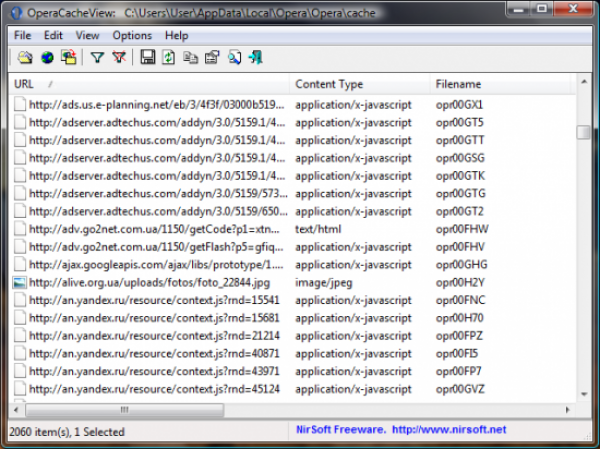Click the horizontal scrollbar left arrow
The image size is (600, 449).
(16, 410)
